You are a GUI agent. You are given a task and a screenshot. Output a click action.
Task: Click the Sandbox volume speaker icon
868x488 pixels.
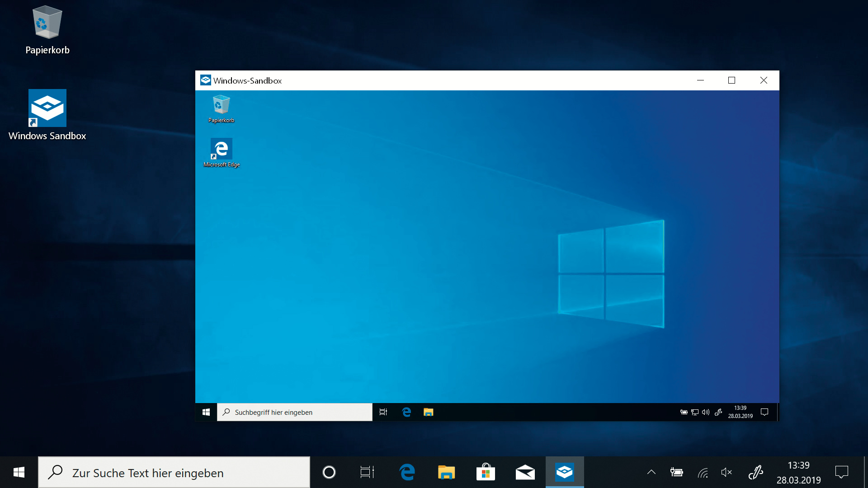coord(706,412)
